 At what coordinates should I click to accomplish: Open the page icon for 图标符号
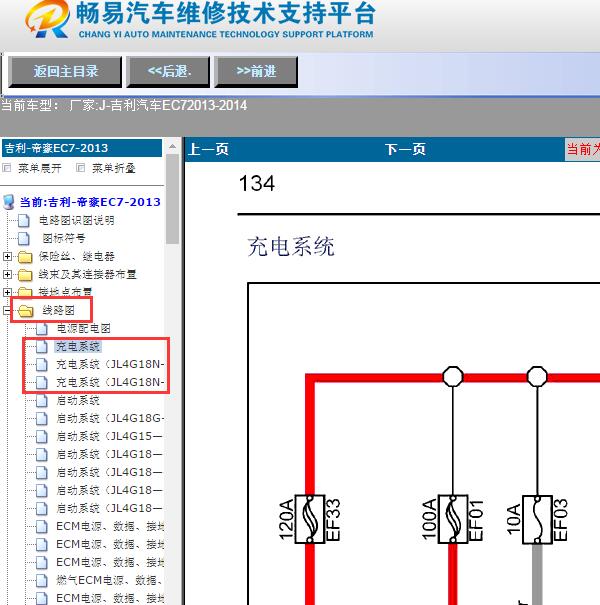pyautogui.click(x=24, y=238)
